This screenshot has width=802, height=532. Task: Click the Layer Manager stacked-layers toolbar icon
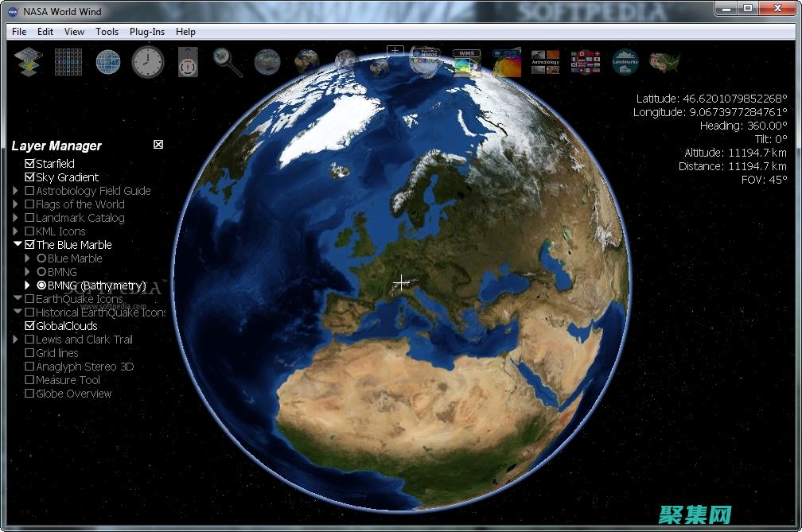pyautogui.click(x=29, y=61)
